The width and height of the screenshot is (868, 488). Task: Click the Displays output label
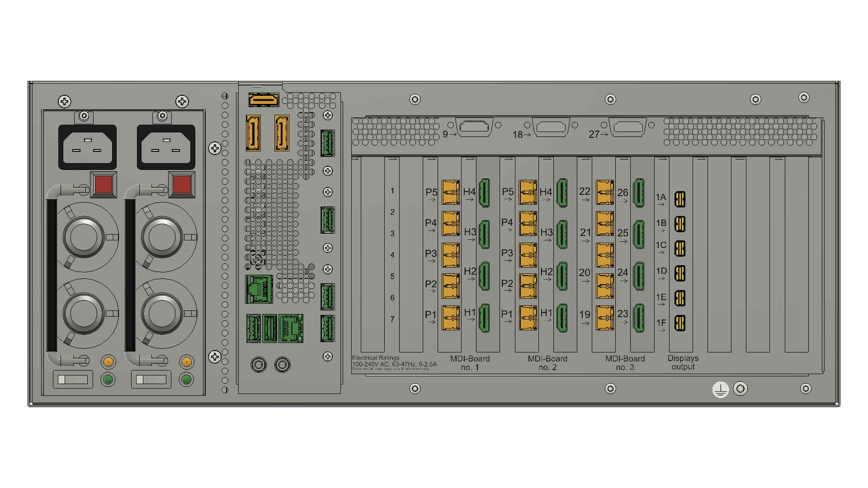point(683,362)
